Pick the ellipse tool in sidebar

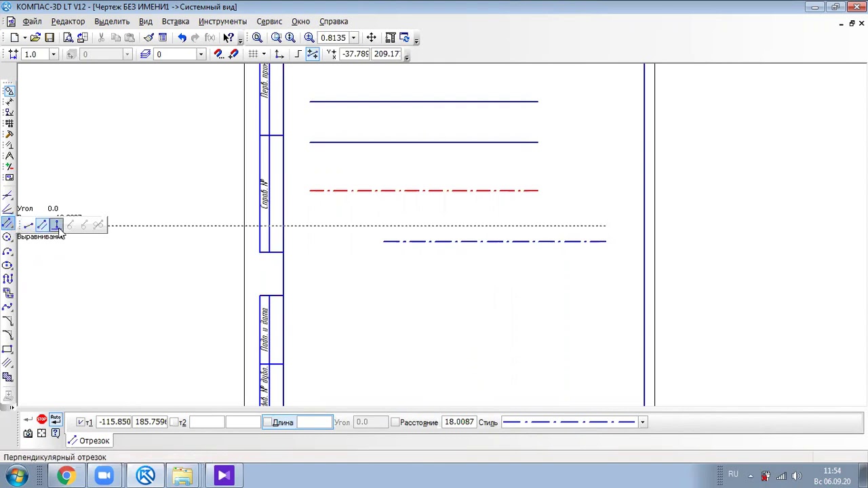point(7,265)
